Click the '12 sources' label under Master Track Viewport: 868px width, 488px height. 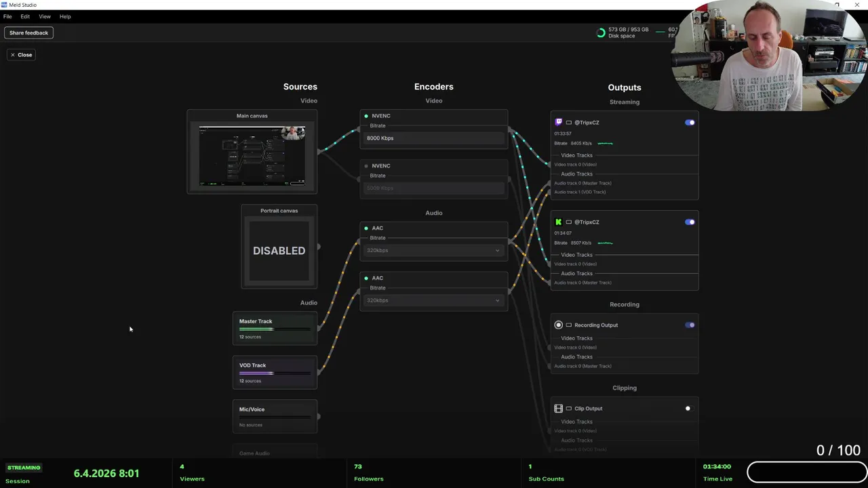pyautogui.click(x=250, y=337)
